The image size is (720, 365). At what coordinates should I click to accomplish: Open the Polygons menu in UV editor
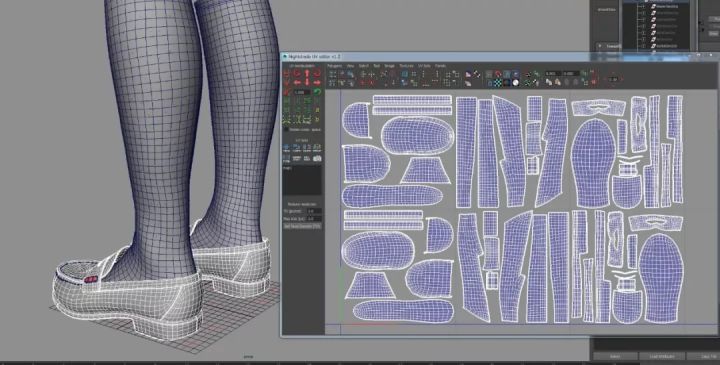tap(335, 66)
